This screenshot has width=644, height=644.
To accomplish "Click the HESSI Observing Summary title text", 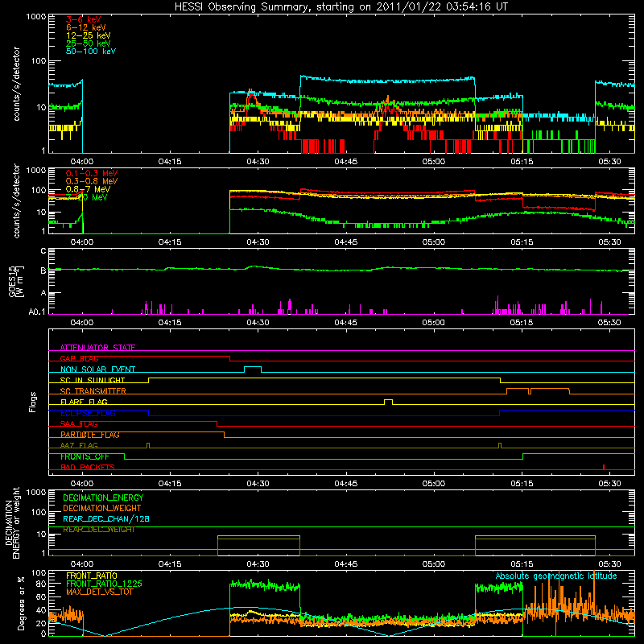I will point(341,7).
